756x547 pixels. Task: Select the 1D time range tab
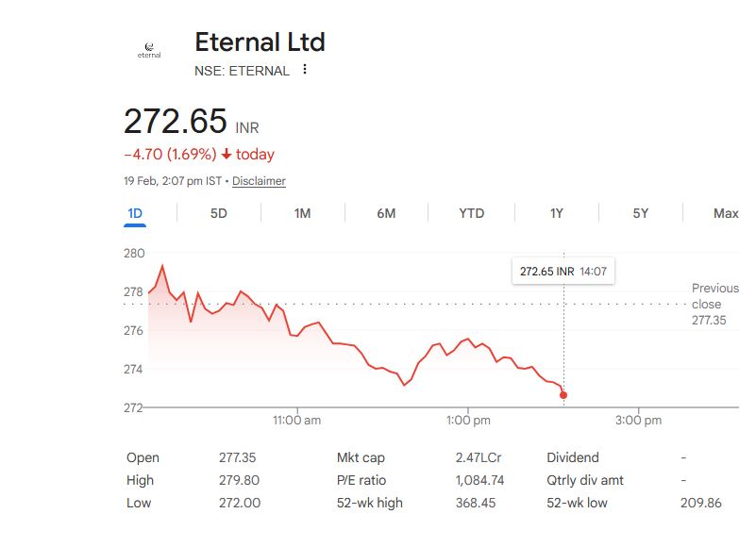pyautogui.click(x=135, y=213)
